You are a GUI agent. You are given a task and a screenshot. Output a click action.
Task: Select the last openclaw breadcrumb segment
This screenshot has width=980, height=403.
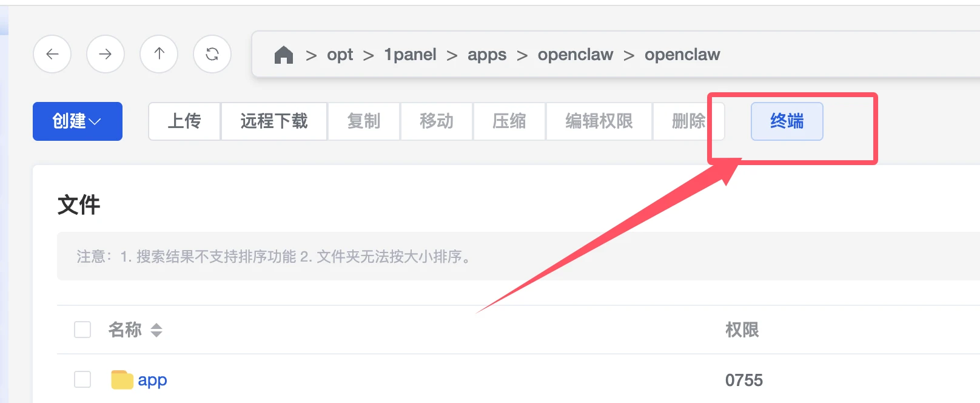point(682,55)
